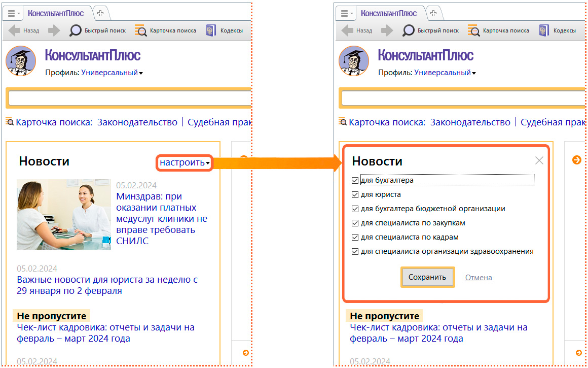588x368 pixels.
Task: Open настроить dropdown in Новости panel
Action: (x=185, y=162)
